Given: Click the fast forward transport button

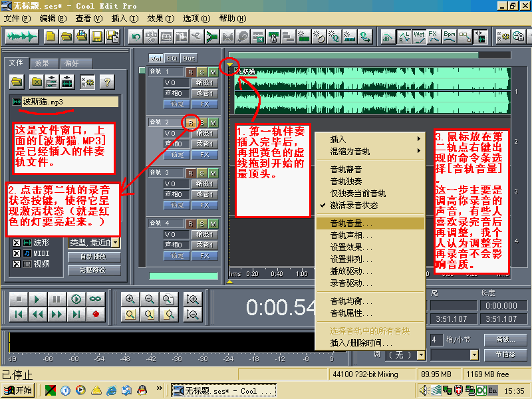Looking at the screenshot, I should point(57,314).
